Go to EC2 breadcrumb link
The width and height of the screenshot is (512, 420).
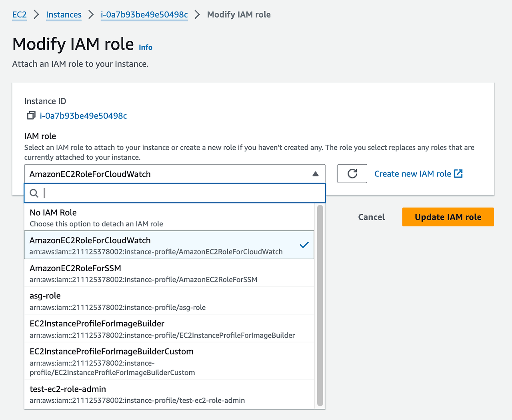19,15
